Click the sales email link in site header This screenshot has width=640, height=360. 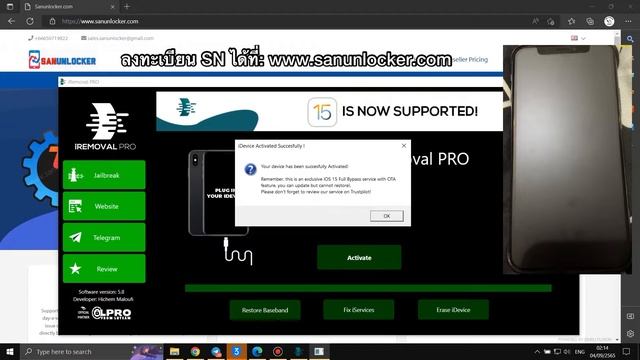(x=118, y=38)
